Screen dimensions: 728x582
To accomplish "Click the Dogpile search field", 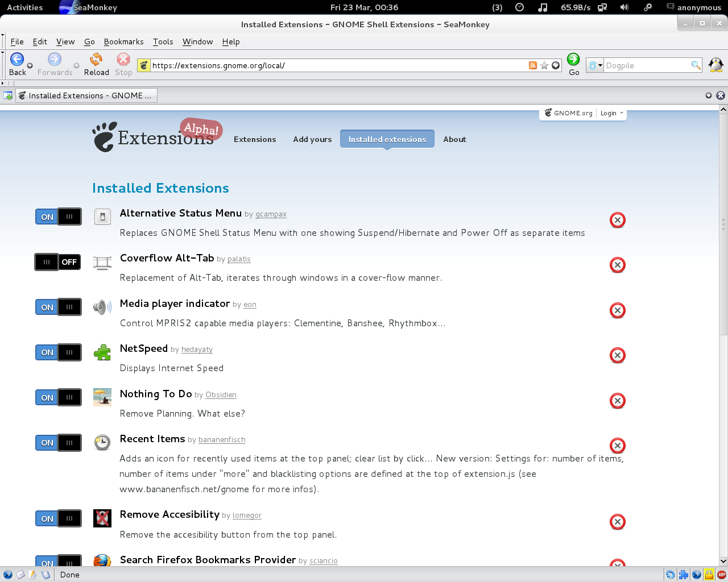I will (647, 65).
